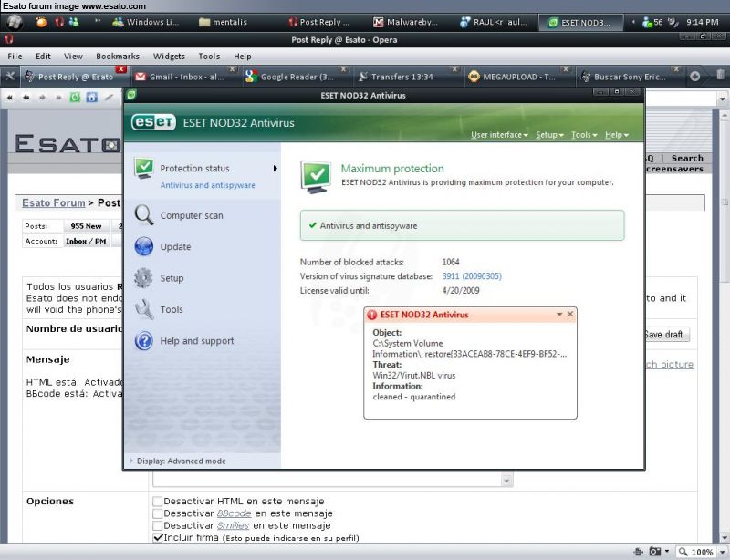Toggle Desactivar BBcode en este mensaje checkbox
The image size is (730, 560).
pyautogui.click(x=157, y=513)
